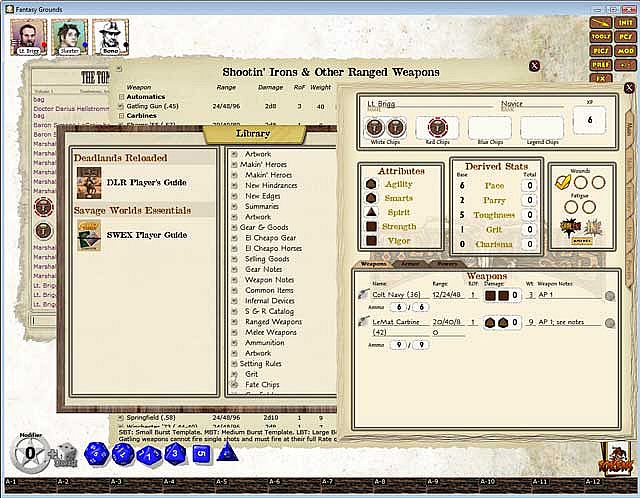The image size is (640, 498).
Task: Toggle the middle Wounds circle
Action: click(581, 182)
